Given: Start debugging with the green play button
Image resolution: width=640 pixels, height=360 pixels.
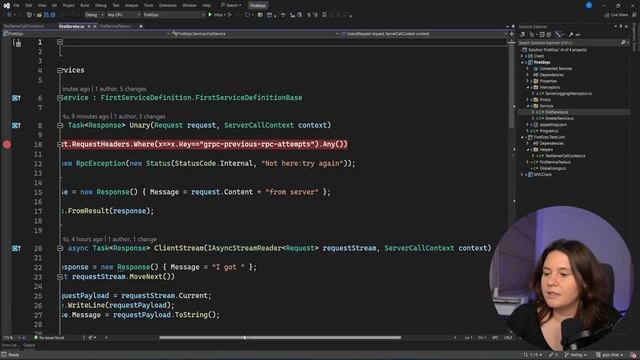Looking at the screenshot, I should point(210,15).
